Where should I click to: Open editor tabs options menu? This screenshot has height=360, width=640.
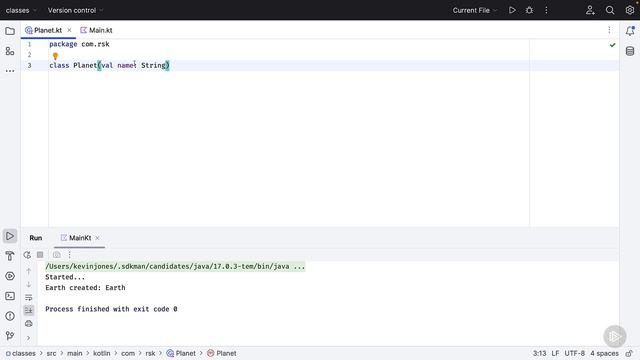[609, 30]
